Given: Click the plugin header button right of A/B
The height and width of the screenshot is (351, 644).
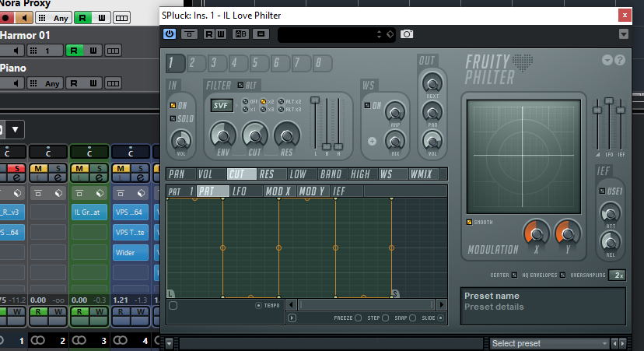Looking at the screenshot, I should 261,33.
